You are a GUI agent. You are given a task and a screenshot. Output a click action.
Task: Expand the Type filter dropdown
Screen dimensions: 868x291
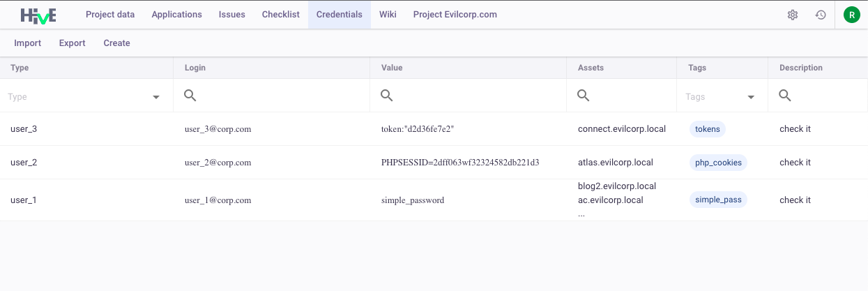pos(156,97)
